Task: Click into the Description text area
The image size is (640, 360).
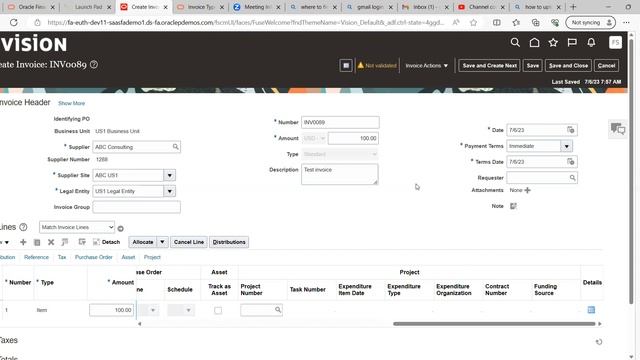Action: [x=340, y=174]
